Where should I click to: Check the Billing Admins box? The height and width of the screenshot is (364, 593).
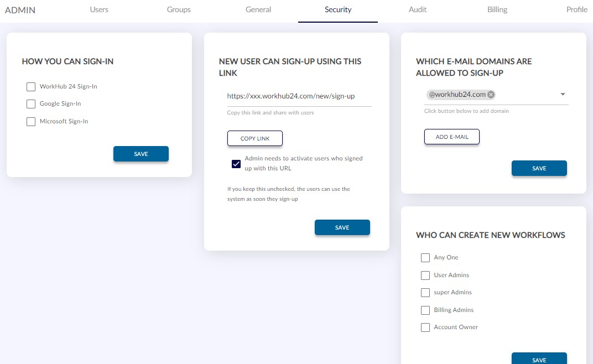click(425, 310)
